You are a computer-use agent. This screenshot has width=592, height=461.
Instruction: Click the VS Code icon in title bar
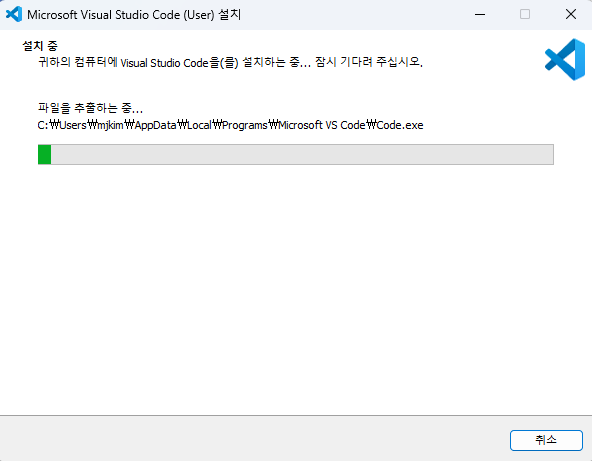14,14
